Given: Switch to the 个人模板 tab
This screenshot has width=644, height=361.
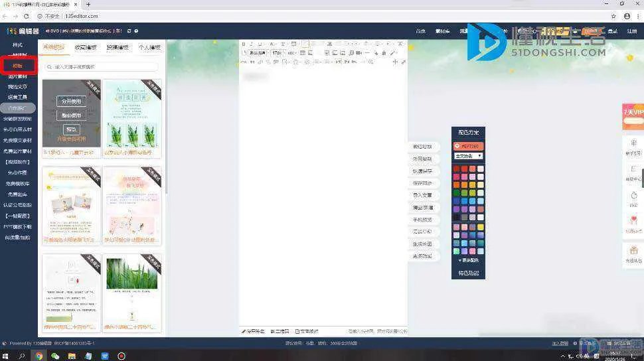Looking at the screenshot, I should pyautogui.click(x=149, y=48).
